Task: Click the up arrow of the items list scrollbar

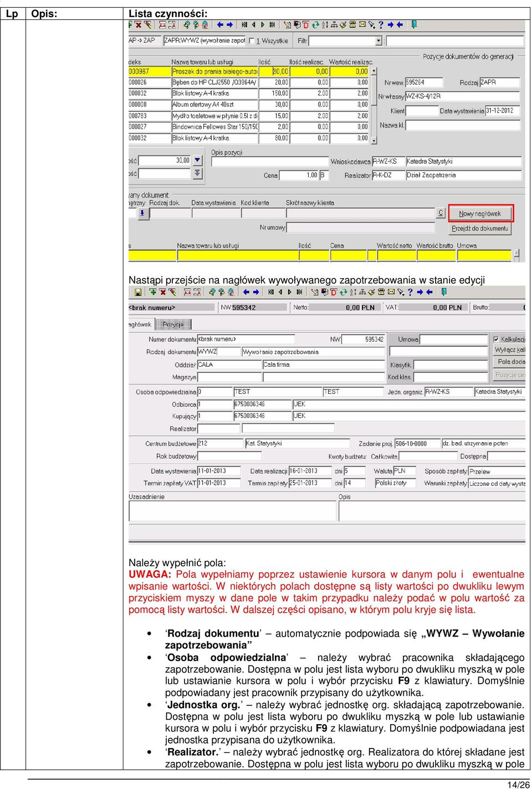Action: pos(374,71)
